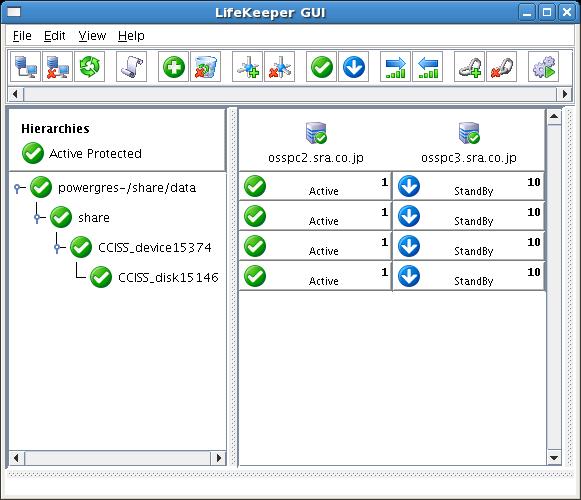The image size is (581, 500).
Task: Click the Active Protected status icon
Action: click(33, 153)
